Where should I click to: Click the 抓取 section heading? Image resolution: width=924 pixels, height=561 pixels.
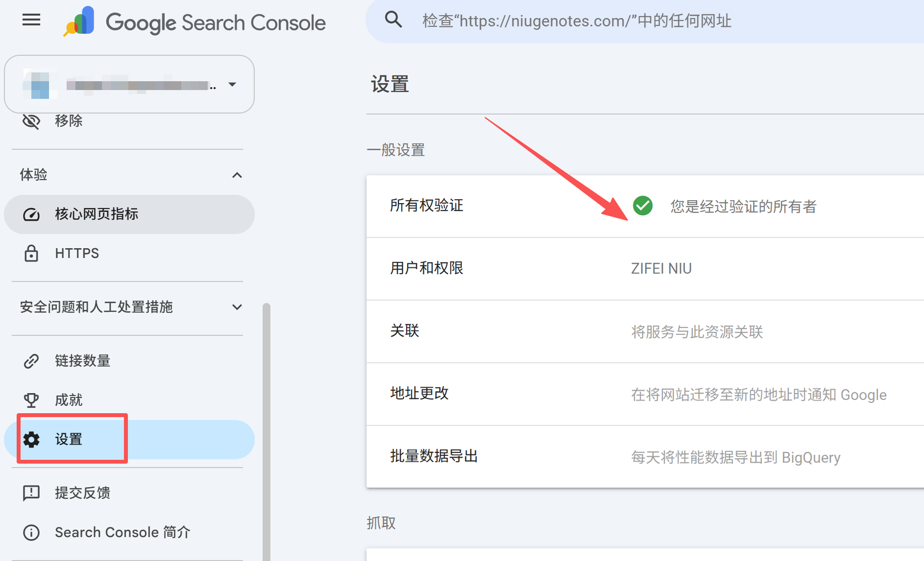click(x=381, y=523)
